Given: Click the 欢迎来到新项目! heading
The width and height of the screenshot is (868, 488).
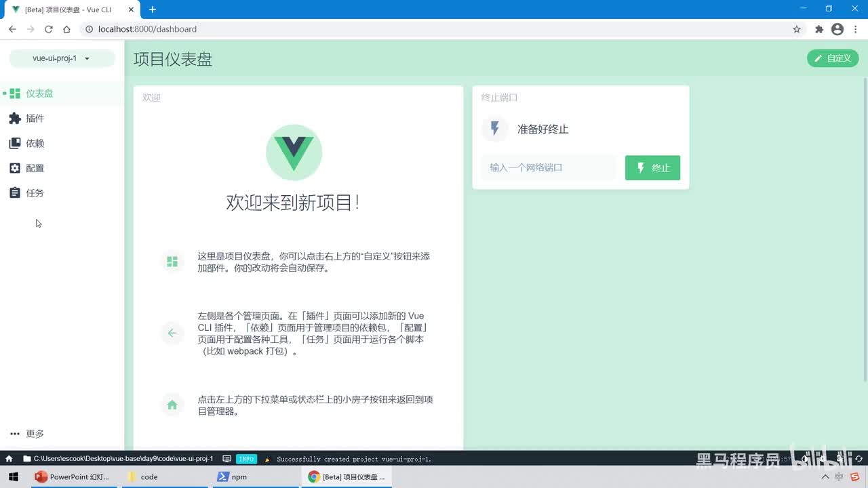Looking at the screenshot, I should click(x=292, y=202).
